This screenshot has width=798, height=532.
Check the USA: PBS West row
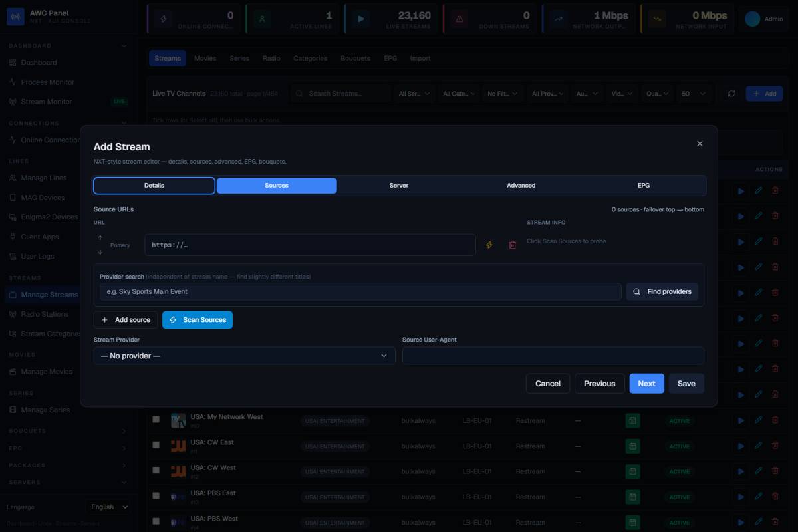pyautogui.click(x=156, y=521)
